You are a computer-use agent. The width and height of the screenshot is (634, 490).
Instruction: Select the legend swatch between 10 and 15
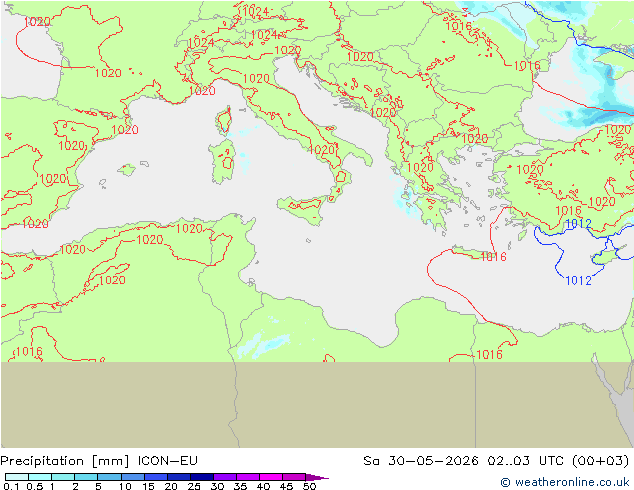(x=133, y=477)
